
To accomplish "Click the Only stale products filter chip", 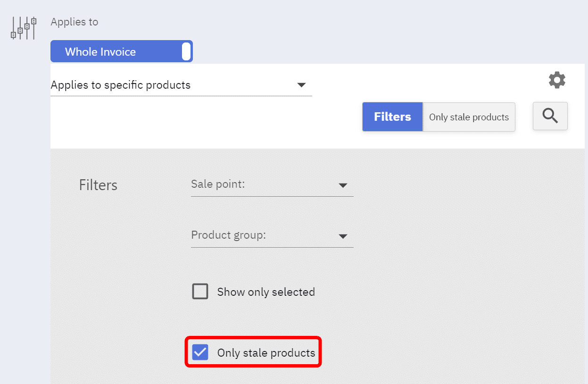I will (x=469, y=117).
